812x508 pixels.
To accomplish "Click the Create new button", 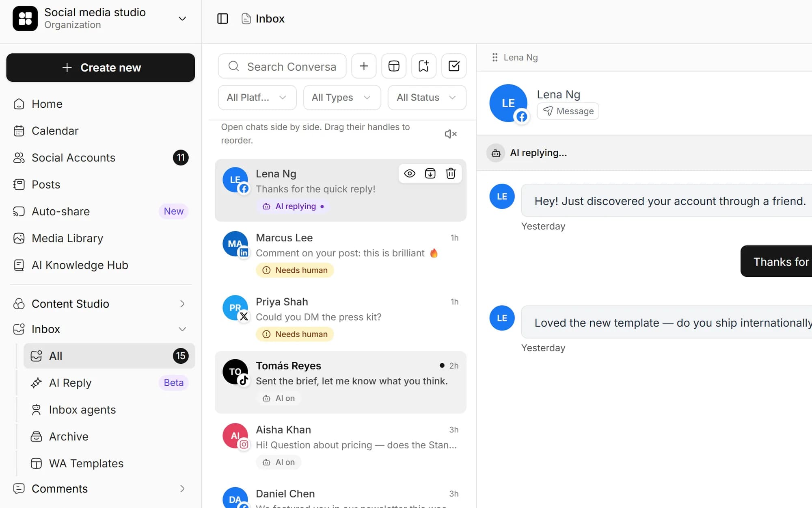I will [101, 67].
